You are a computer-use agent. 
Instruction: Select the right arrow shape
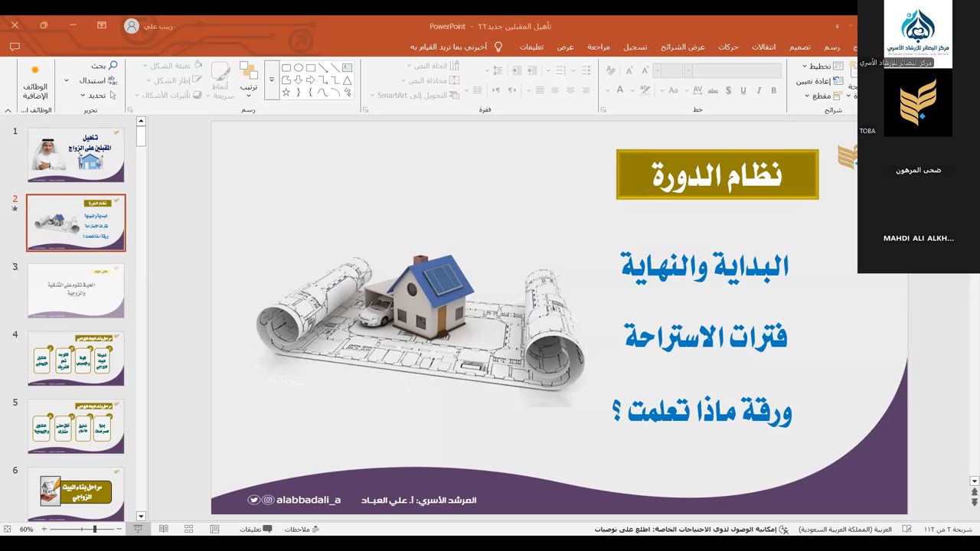[310, 80]
